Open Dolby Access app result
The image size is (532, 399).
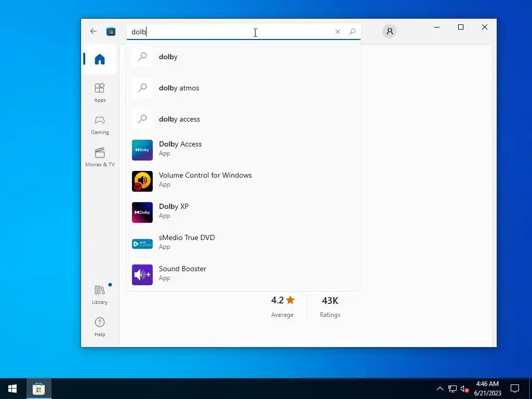tap(244, 150)
